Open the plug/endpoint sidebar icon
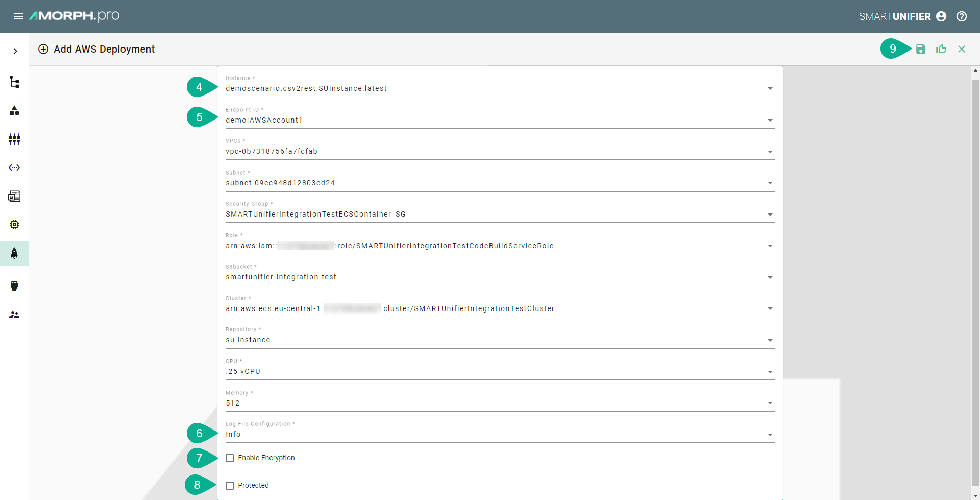Image resolution: width=980 pixels, height=500 pixels. 14,286
